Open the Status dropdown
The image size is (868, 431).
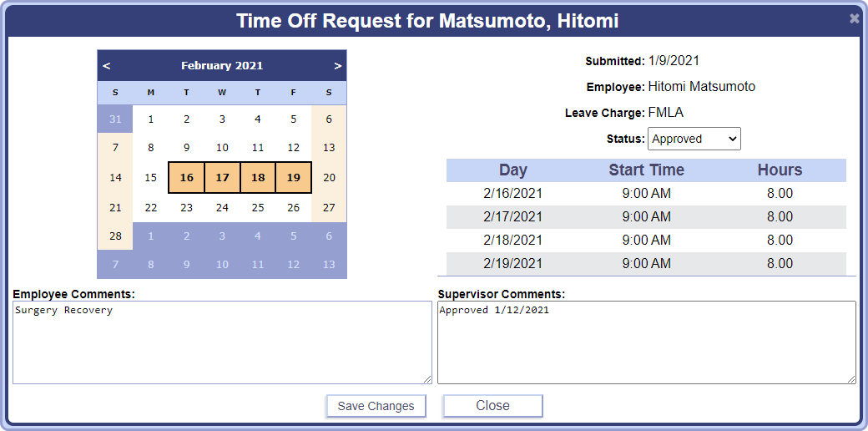coord(694,139)
